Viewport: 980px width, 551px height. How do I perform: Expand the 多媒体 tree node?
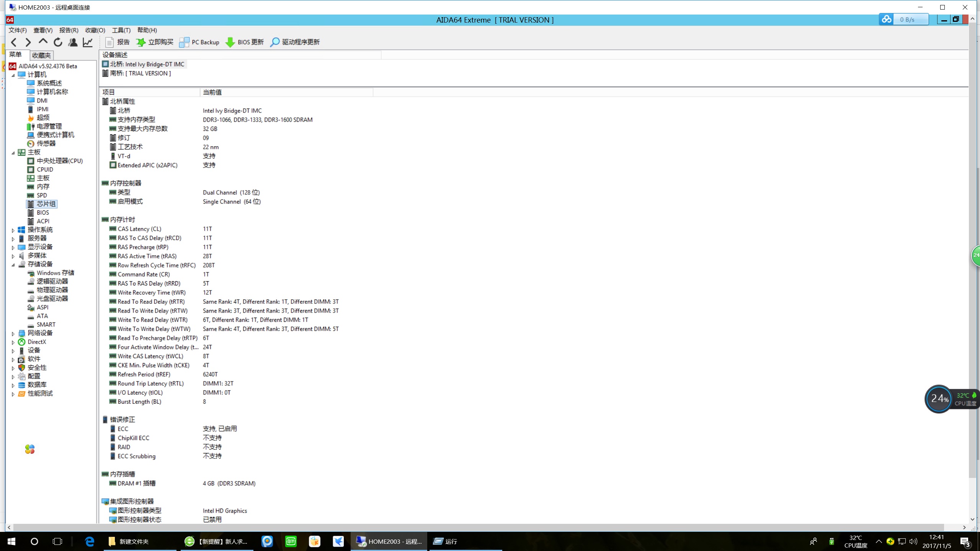coord(13,256)
